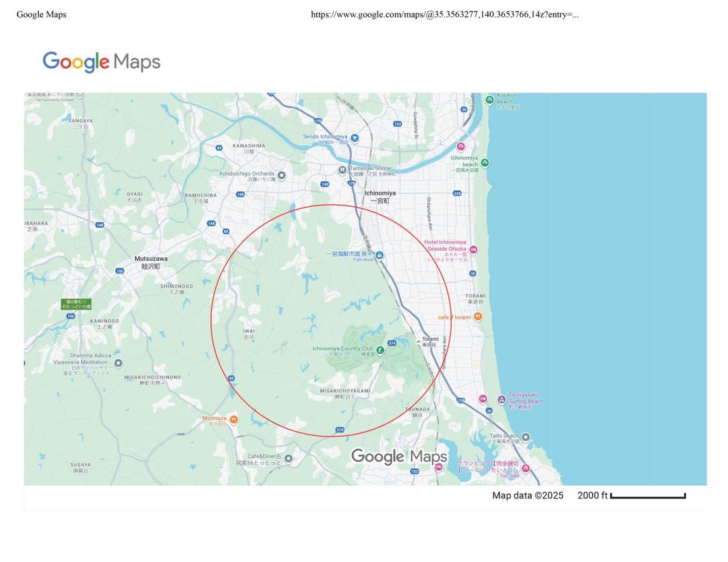Click the route 228 road shield

[x=457, y=193]
